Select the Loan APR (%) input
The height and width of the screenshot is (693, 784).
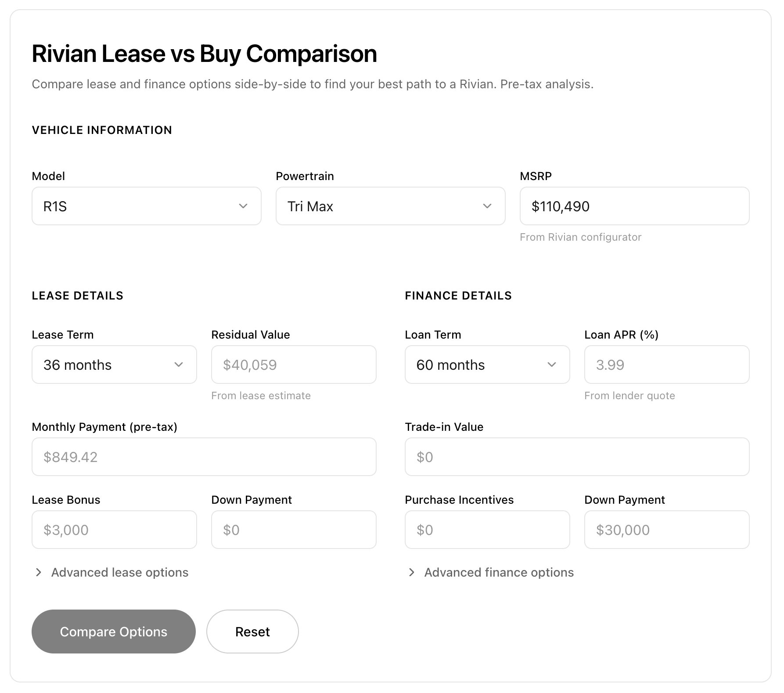(x=666, y=365)
